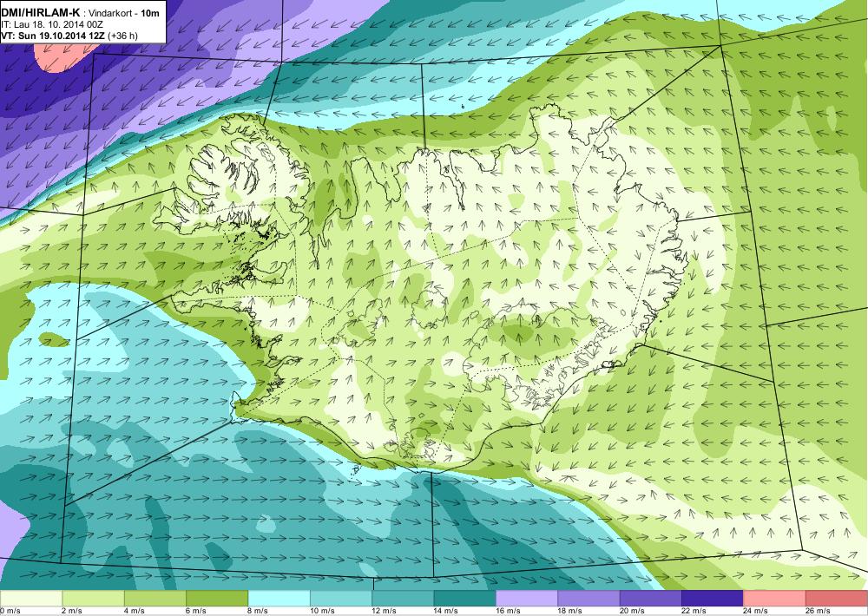868x616 pixels.
Task: Click the "6 m/s" legend label
Action: [x=196, y=611]
